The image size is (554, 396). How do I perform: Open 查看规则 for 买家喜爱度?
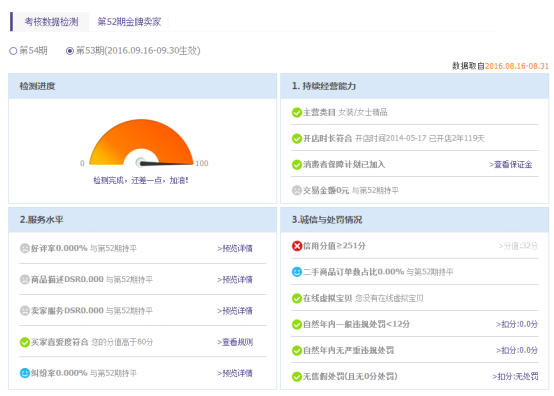tap(235, 342)
